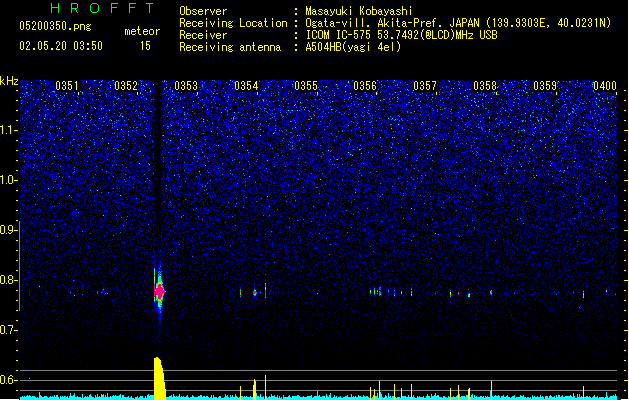Click the 0352 time marker

126,86
